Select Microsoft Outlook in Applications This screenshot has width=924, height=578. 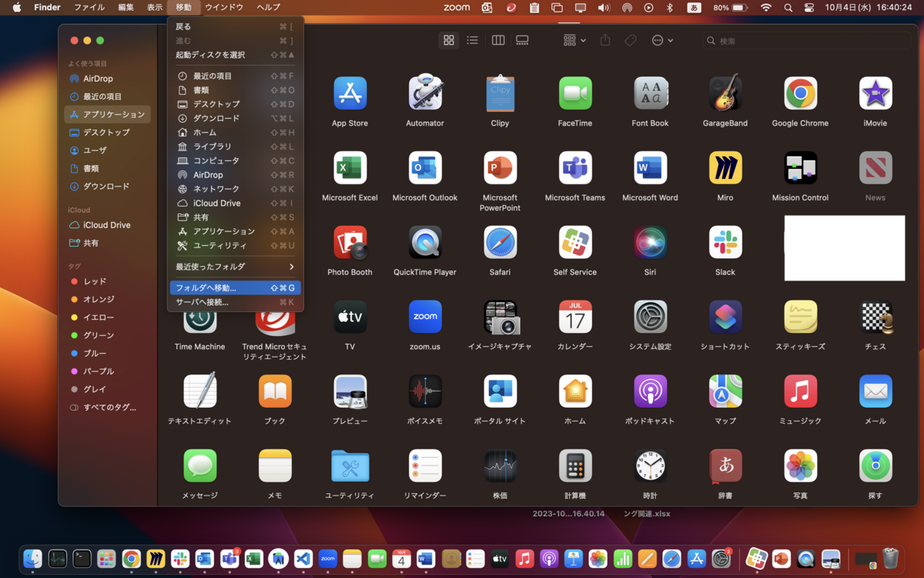point(425,168)
